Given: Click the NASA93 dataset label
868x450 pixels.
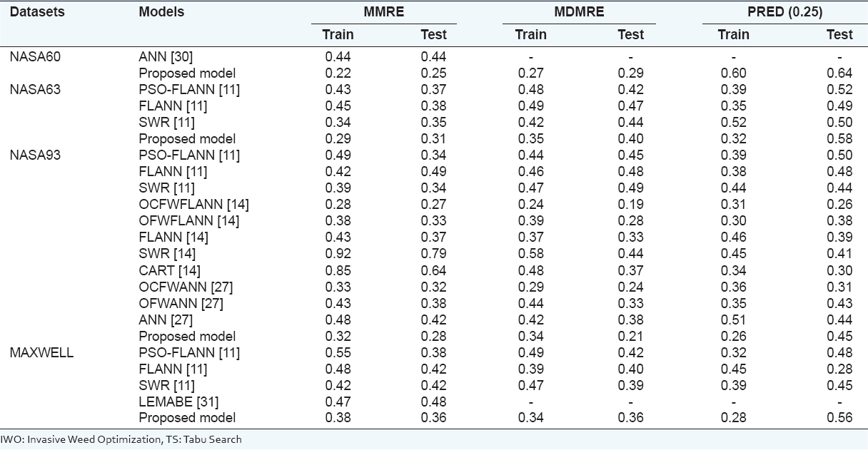Looking at the screenshot, I should click(35, 155).
